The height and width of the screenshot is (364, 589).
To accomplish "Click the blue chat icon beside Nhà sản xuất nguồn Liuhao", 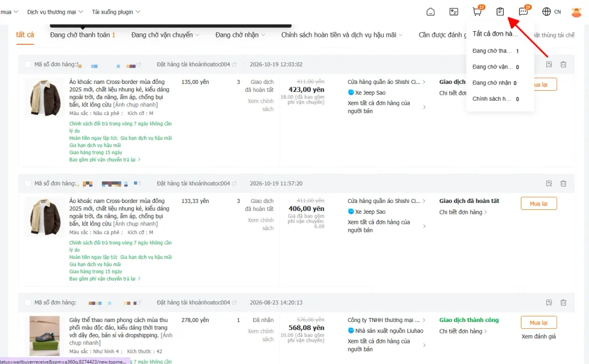I will [351, 331].
